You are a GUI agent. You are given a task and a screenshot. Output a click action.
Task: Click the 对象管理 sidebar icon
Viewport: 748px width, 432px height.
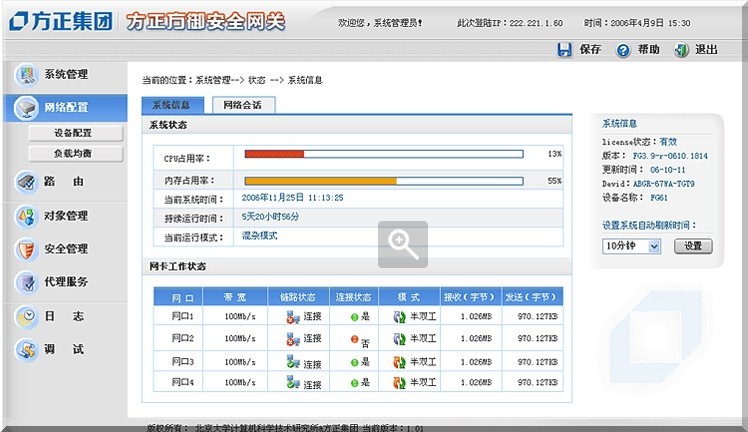[26, 216]
